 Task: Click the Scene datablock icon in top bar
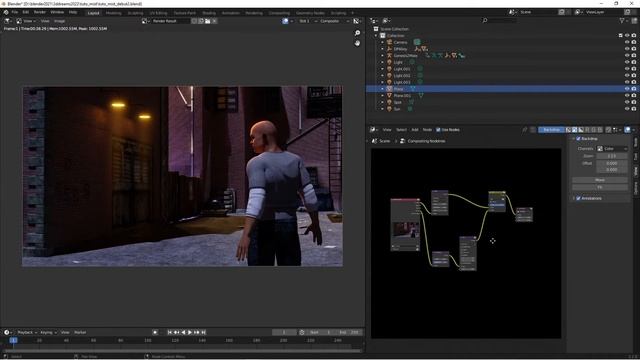(x=512, y=12)
